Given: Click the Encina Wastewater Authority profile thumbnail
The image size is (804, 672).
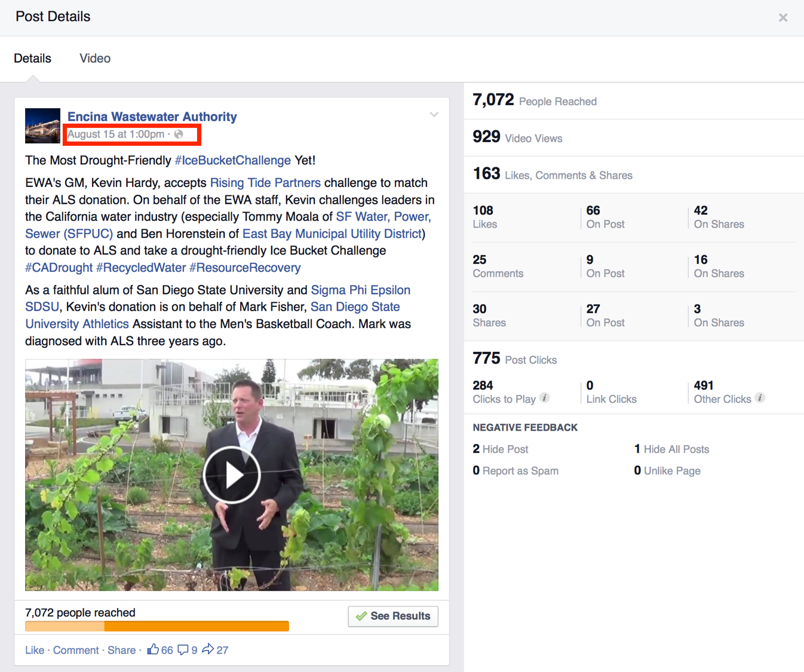Looking at the screenshot, I should 42,125.
